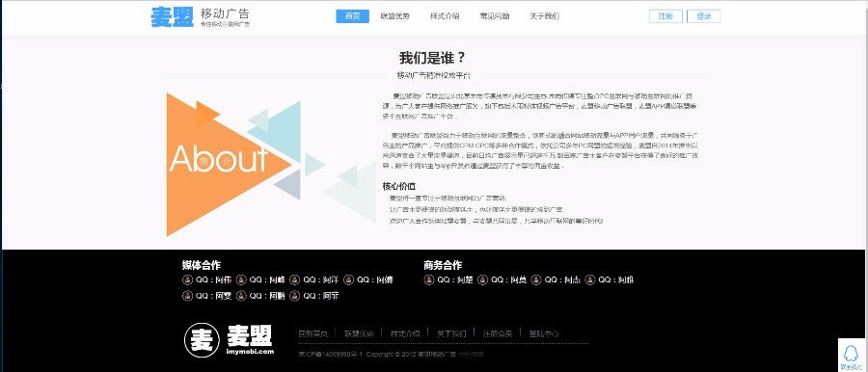This screenshot has width=868, height=372.
Task: Click the 麦盟 移动广告 header logo
Action: [201, 16]
